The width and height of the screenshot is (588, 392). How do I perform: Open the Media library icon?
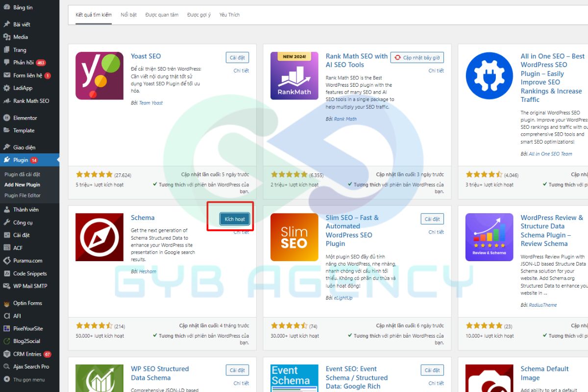6,37
